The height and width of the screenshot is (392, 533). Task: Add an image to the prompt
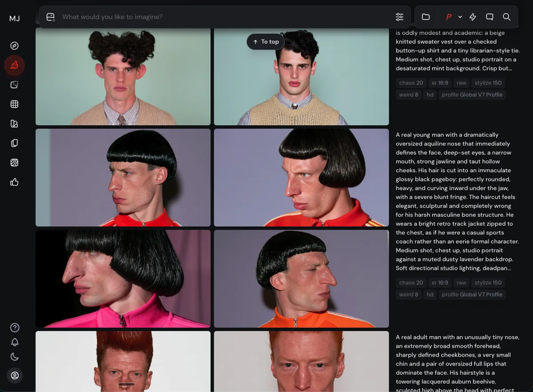(51, 17)
